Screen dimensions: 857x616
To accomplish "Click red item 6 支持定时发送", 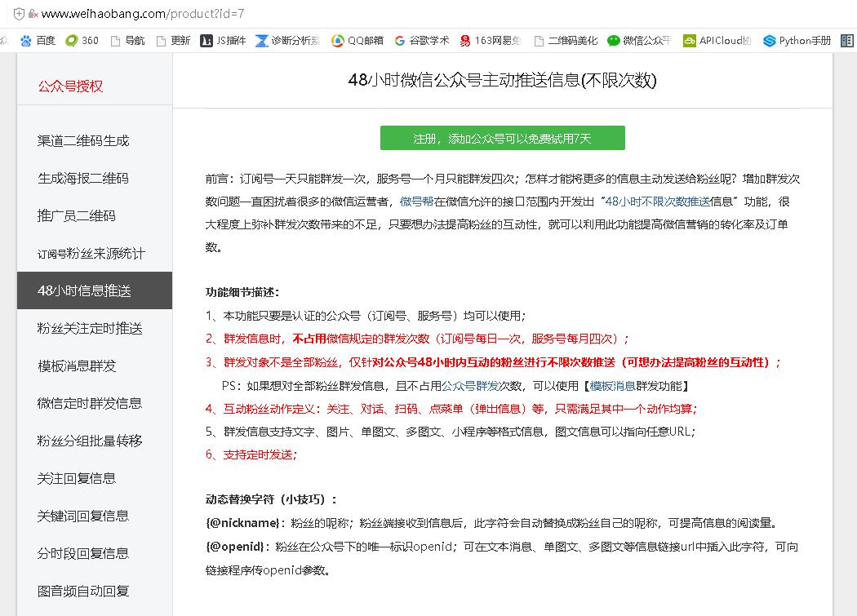I will click(251, 454).
